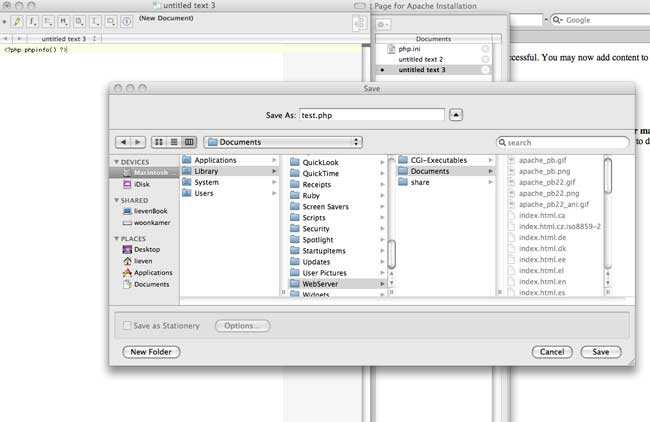Select the Users folder in first column
650x422 pixels.
tap(230, 193)
